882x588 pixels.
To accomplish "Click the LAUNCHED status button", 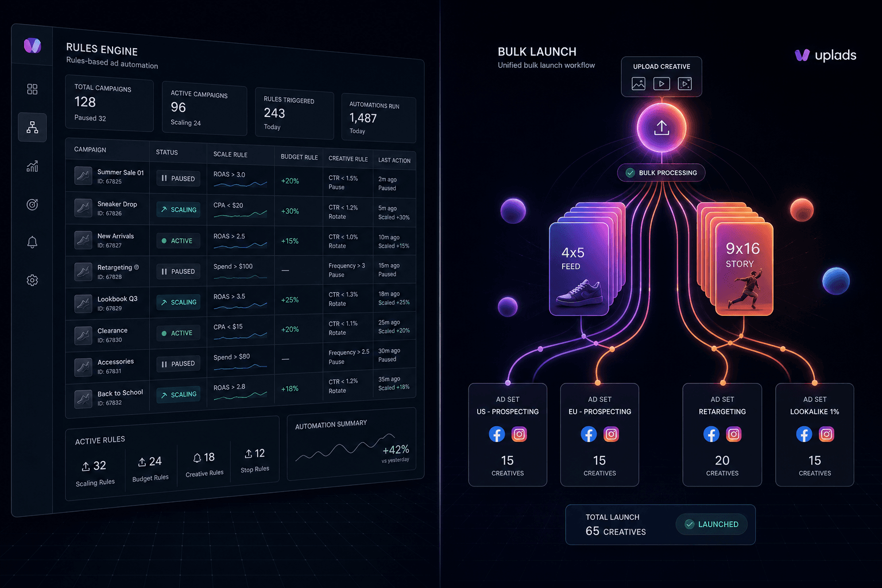I will (x=711, y=524).
